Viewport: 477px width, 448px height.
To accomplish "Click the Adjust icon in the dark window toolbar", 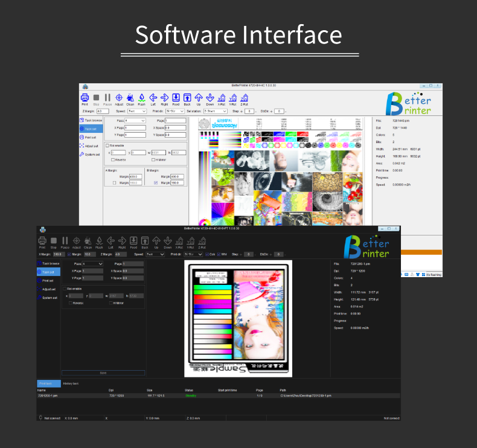I will tap(76, 241).
